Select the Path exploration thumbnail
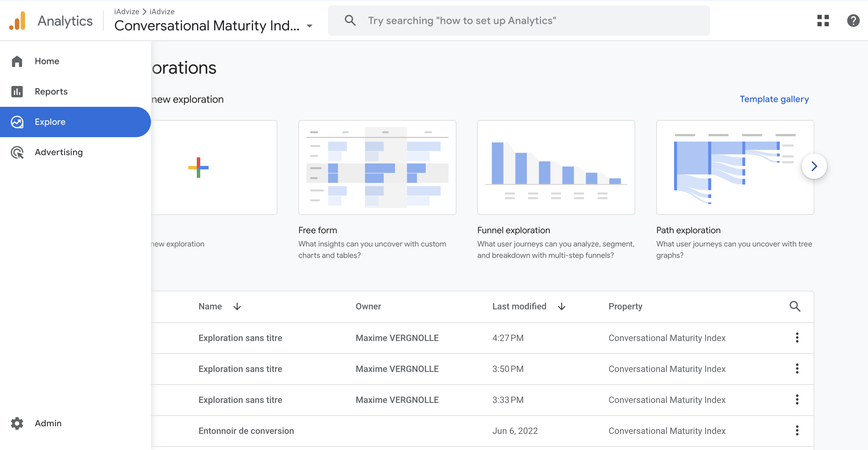 [x=735, y=167]
